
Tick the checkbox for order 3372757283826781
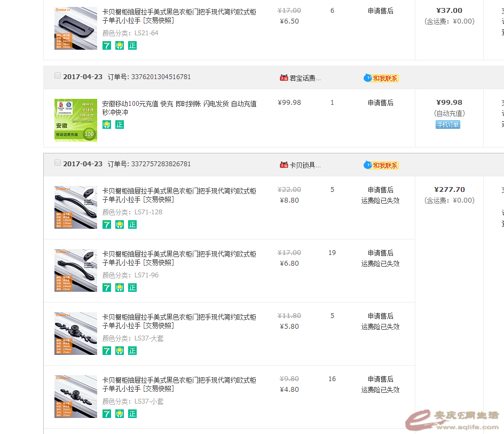tap(58, 162)
